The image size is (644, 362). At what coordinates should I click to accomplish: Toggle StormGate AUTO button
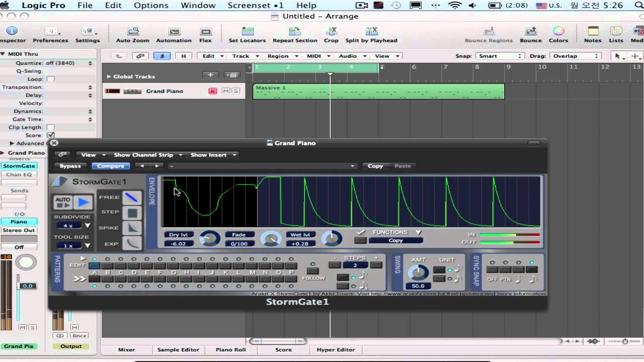[x=63, y=203]
